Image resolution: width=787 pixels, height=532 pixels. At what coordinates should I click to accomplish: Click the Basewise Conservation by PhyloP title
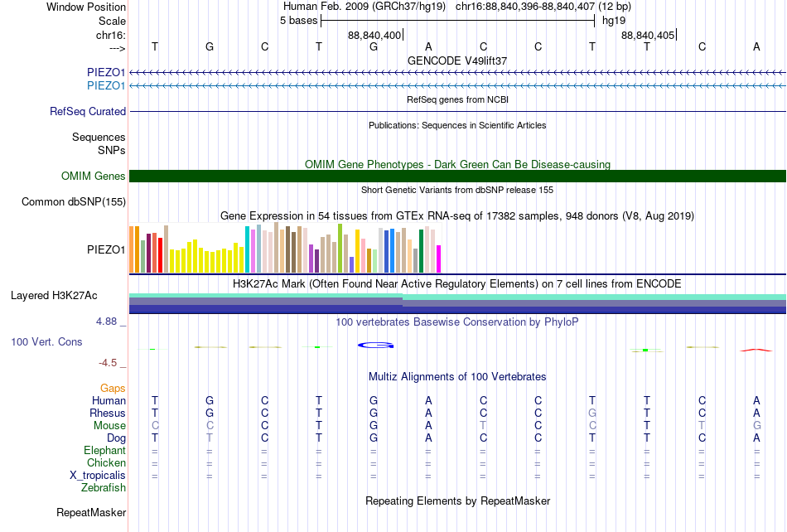pyautogui.click(x=457, y=322)
